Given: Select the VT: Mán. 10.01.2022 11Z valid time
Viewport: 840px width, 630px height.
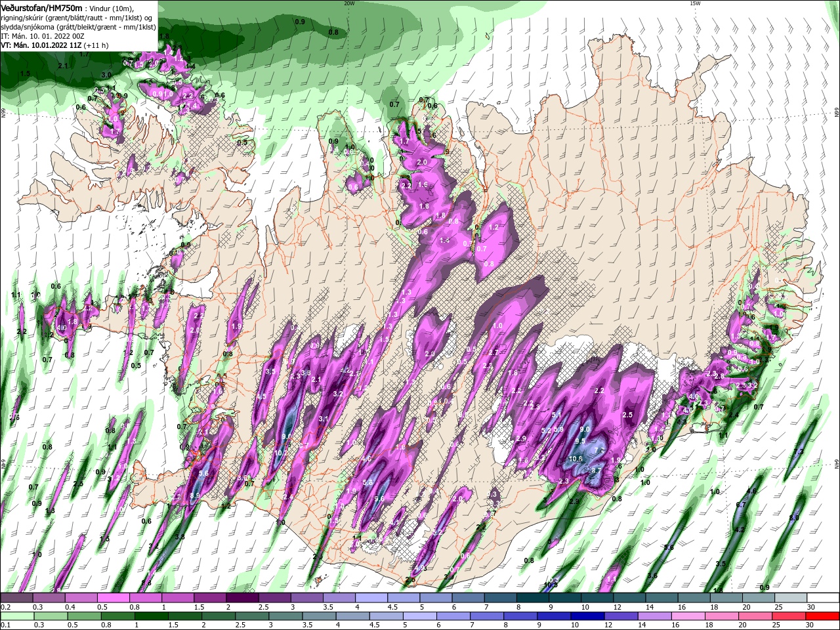Looking at the screenshot, I should pos(41,45).
